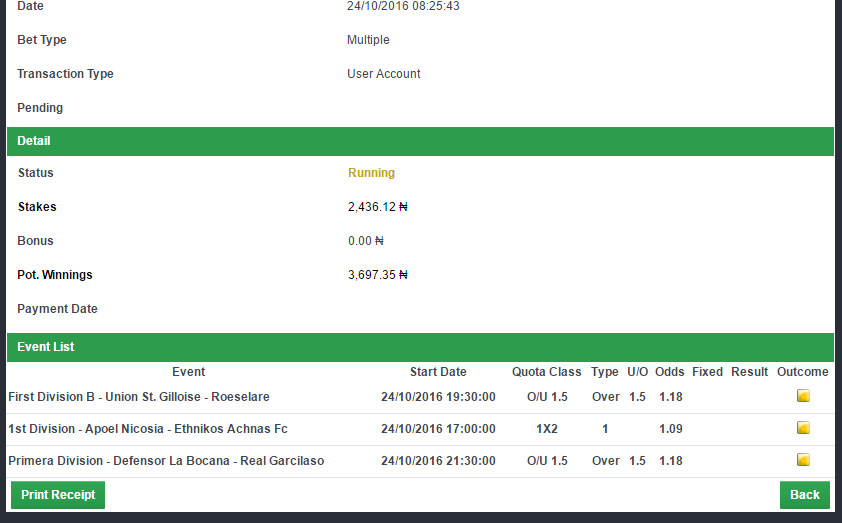Click O/U 1.5 in Union St. Gilloise row
The image size is (842, 523).
(547, 397)
